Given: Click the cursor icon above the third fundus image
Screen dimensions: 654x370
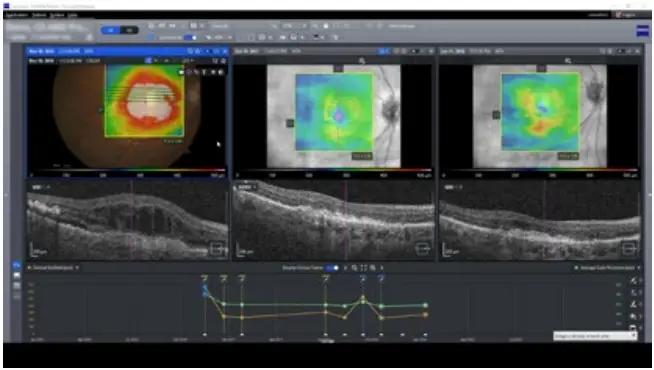Looking at the screenshot, I should pos(568,61).
